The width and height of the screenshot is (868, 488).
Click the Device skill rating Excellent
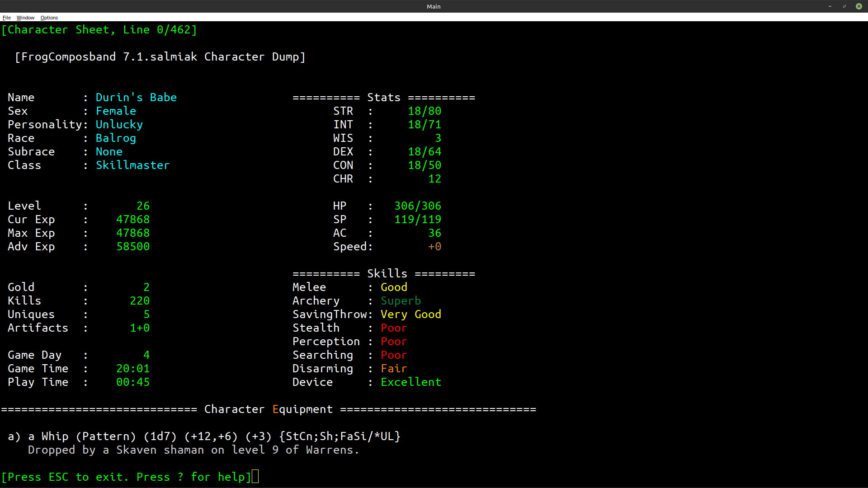410,382
